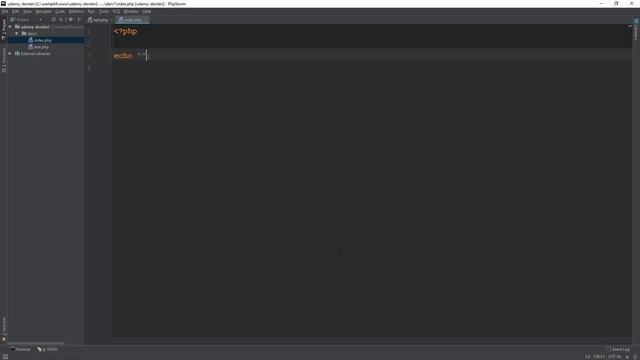
Task: Open the TODO tool window
Action: click(x=48, y=349)
